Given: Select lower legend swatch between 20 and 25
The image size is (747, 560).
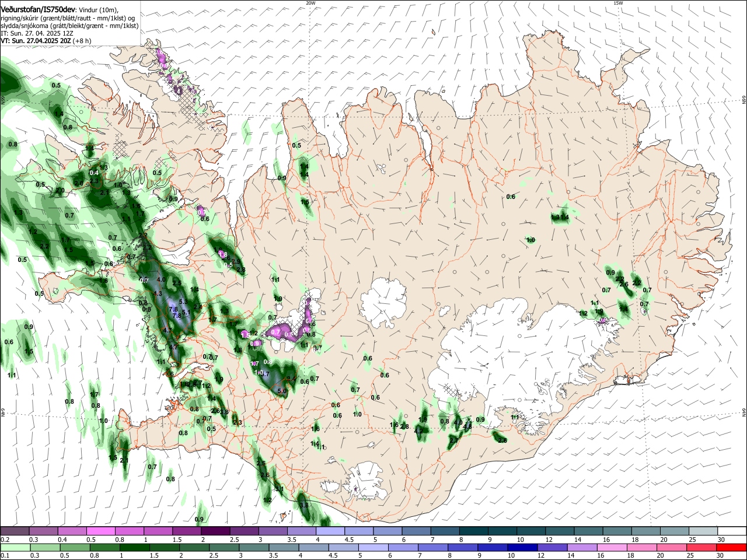Looking at the screenshot, I should tap(671, 547).
